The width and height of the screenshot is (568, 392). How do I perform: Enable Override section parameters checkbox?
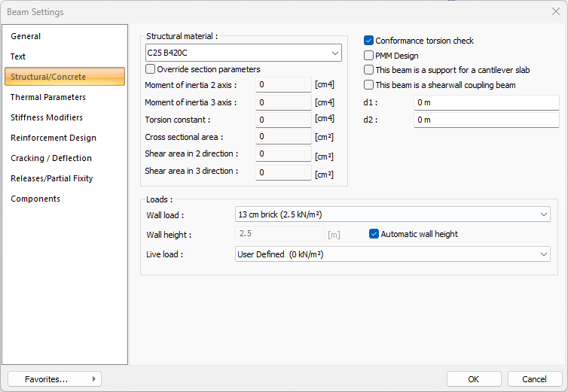click(151, 69)
